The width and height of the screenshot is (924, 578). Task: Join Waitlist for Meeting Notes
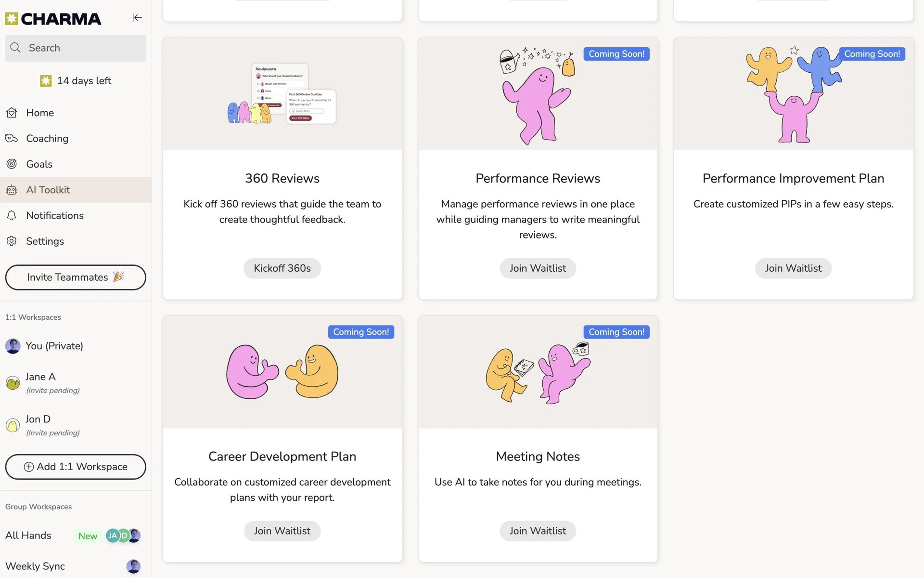pyautogui.click(x=538, y=531)
